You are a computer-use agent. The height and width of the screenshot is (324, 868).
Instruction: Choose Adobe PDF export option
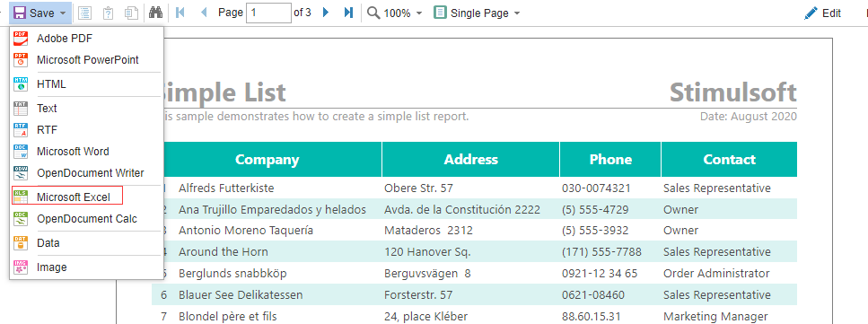(x=86, y=39)
